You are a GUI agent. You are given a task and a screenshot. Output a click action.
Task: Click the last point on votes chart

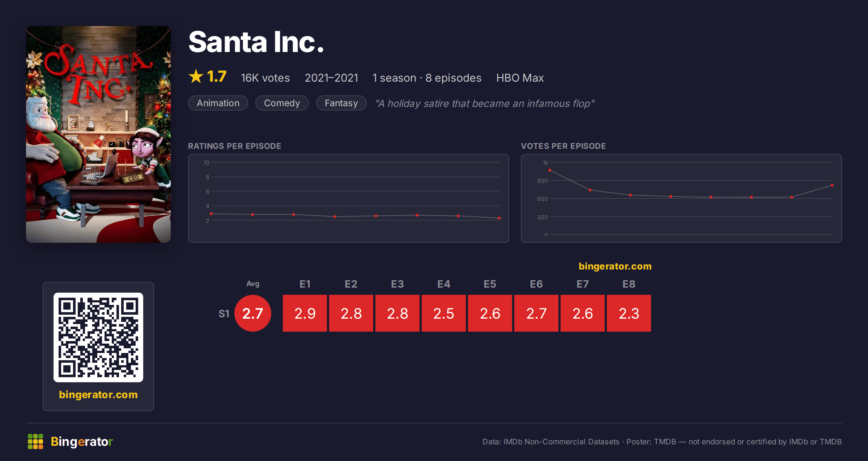(x=832, y=185)
